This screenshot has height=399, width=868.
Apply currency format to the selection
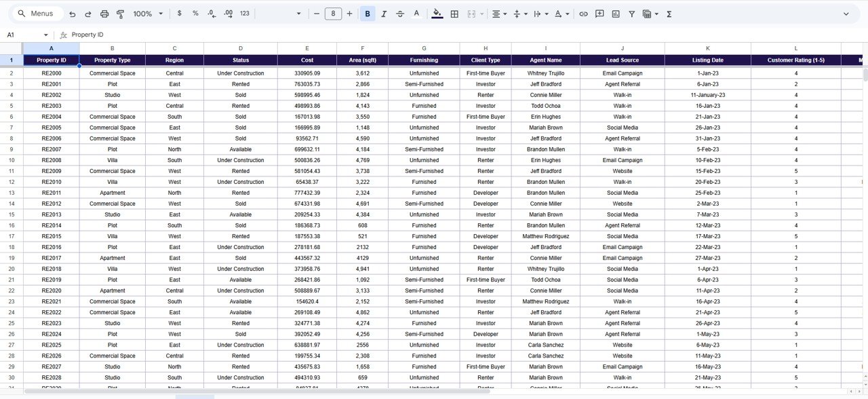pos(179,14)
